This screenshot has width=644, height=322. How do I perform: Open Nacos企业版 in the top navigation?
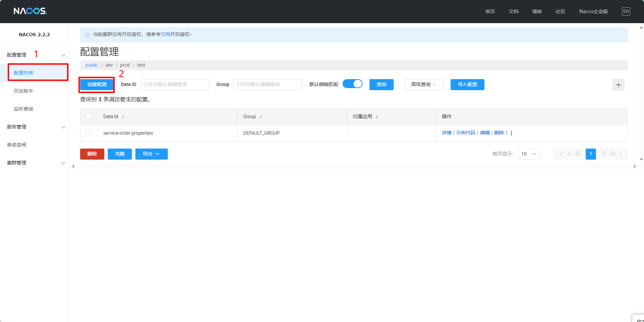pos(594,11)
